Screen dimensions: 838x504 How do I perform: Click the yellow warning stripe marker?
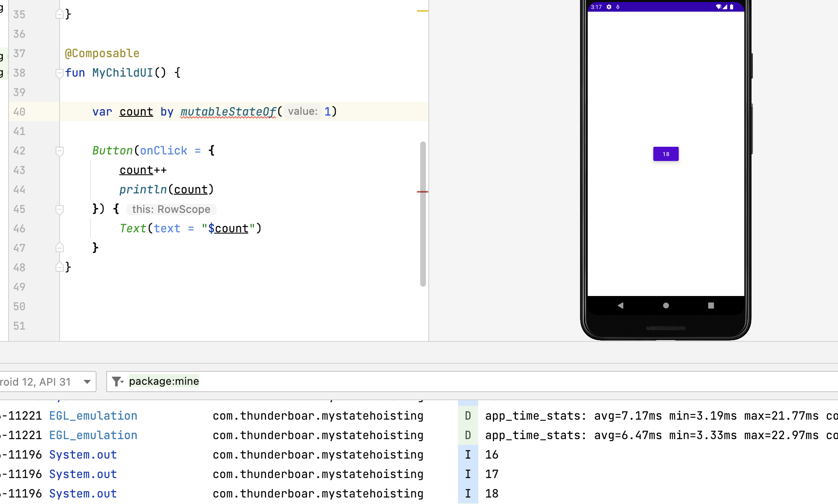tap(422, 11)
